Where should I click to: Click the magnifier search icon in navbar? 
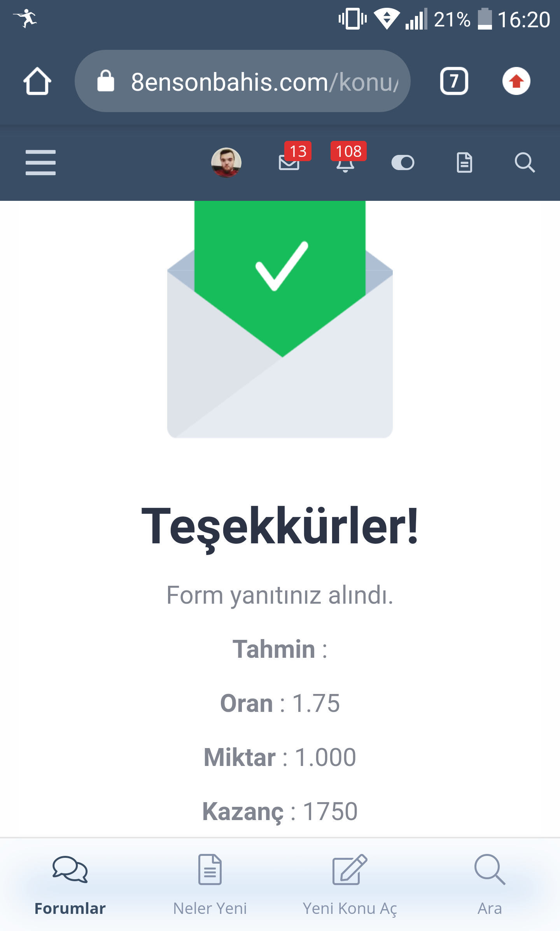pos(525,162)
